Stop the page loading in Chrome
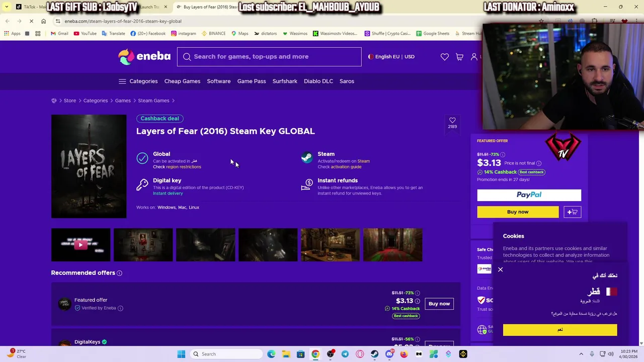 (31, 21)
